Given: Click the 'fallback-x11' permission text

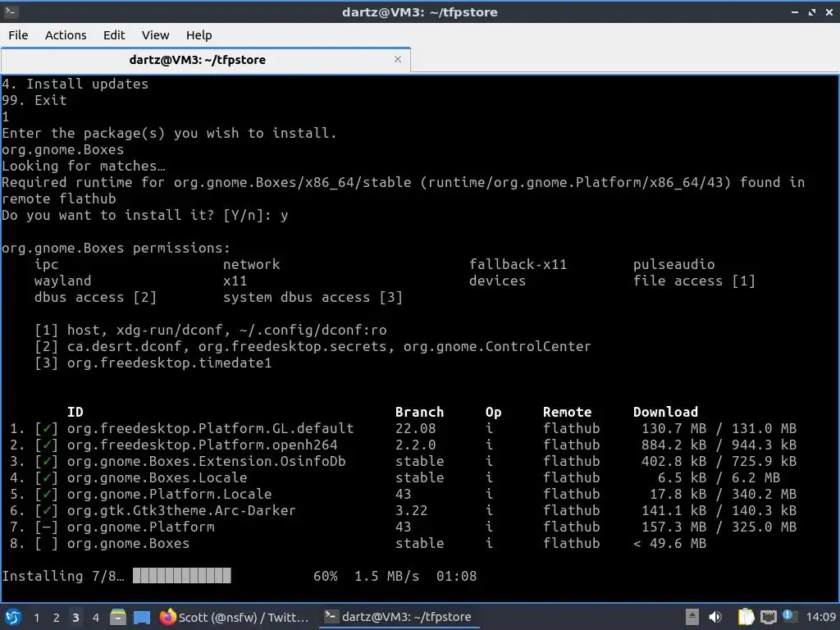Looking at the screenshot, I should [x=518, y=264].
